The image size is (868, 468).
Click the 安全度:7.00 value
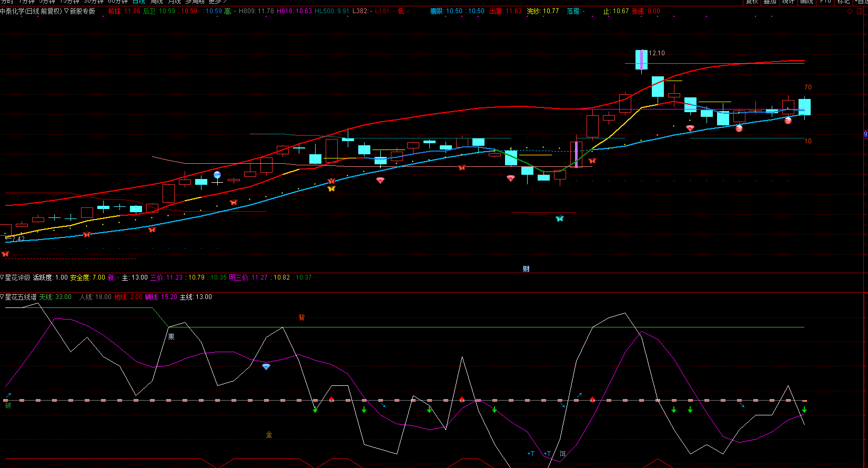pos(87,277)
